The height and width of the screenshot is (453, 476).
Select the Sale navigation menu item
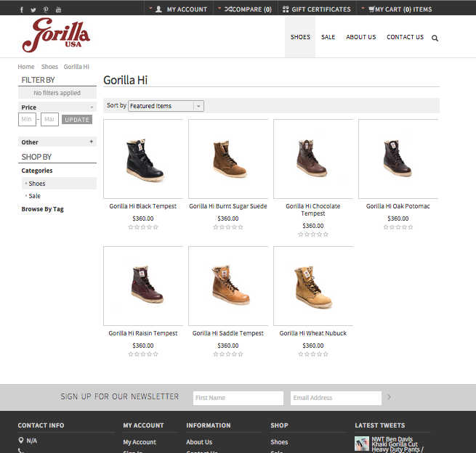328,37
